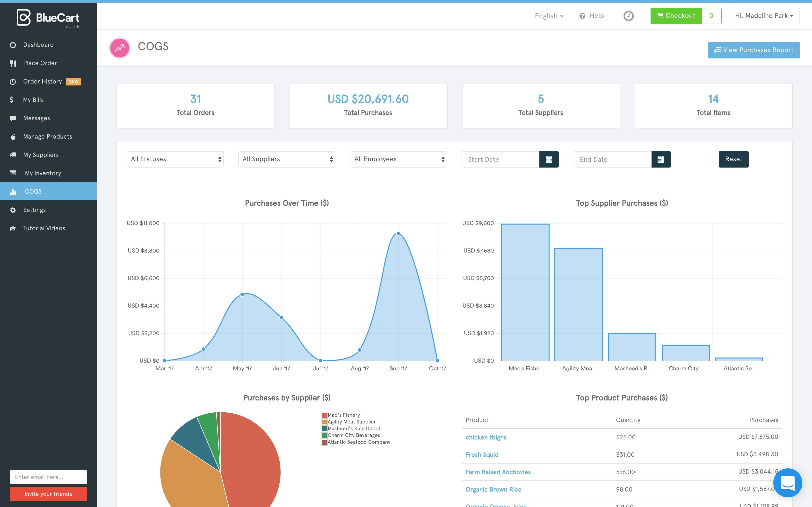812x507 pixels.
Task: Open the chat support bubble
Action: tap(787, 483)
